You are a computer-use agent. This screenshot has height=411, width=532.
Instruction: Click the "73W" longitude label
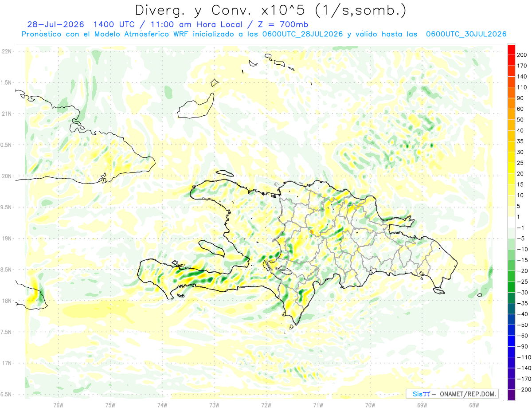[x=214, y=405]
